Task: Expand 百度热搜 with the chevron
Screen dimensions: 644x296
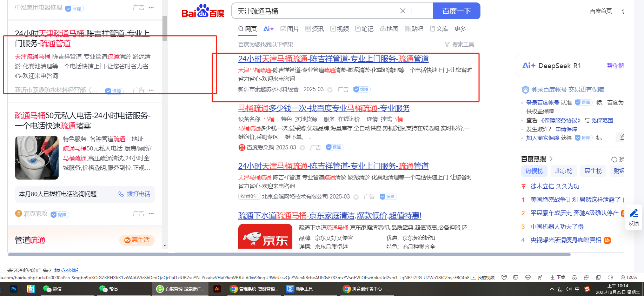Action: click(551, 159)
